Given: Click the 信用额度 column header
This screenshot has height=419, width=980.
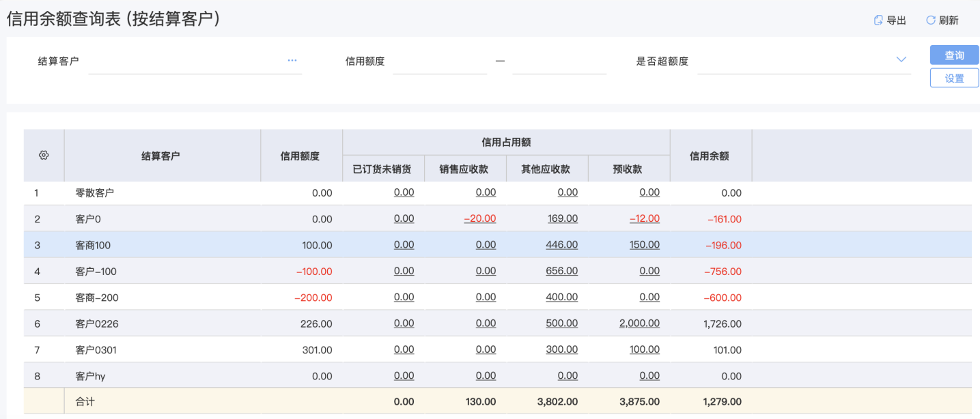Looking at the screenshot, I should click(x=300, y=156).
